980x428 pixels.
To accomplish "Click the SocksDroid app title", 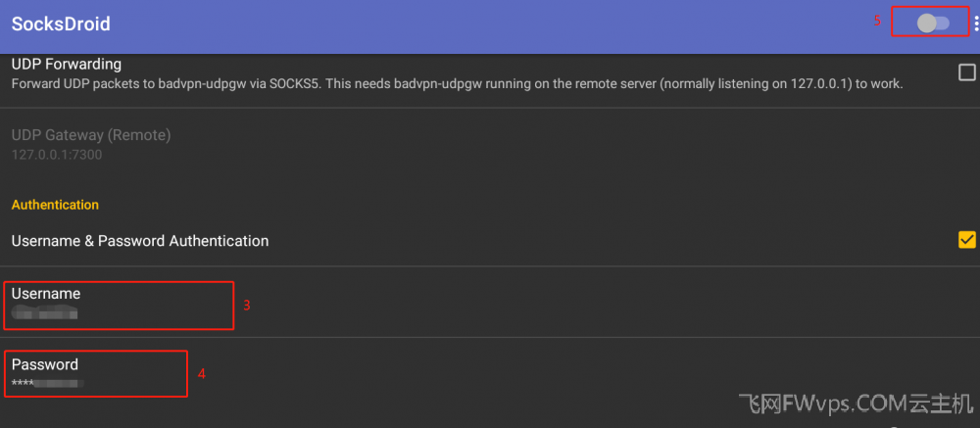I will pos(61,24).
